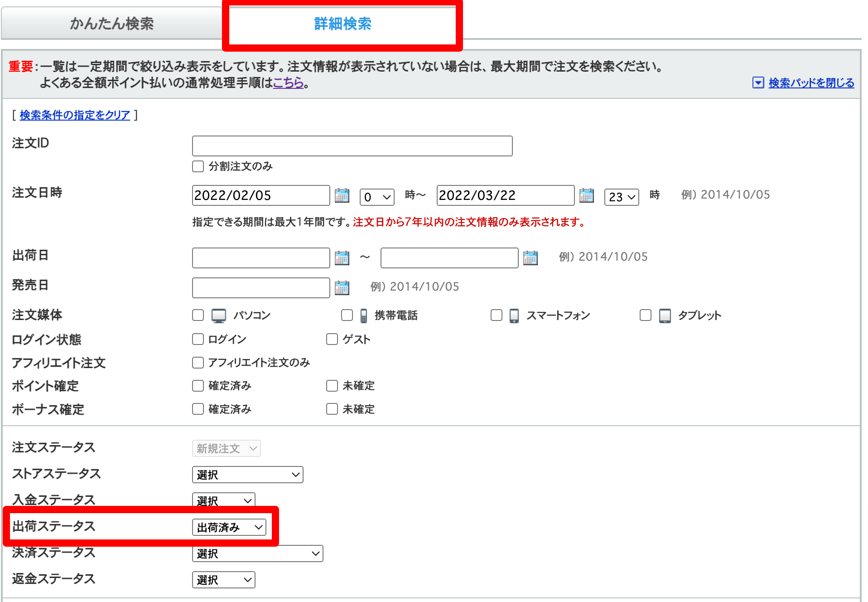The image size is (868, 602).
Task: Open the calendar picker for 注文日時 end date
Action: [587, 196]
